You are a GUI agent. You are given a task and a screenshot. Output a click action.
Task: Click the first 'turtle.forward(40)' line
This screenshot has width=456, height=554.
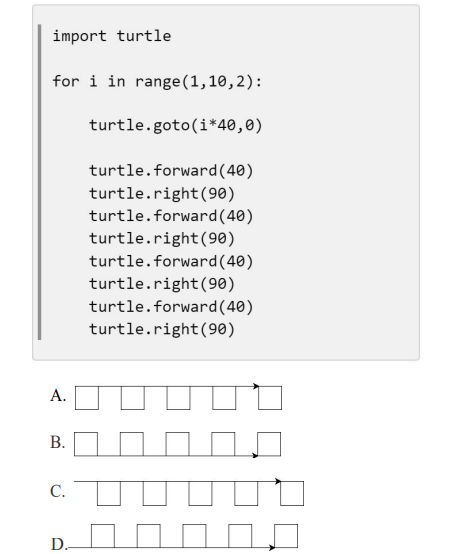171,171
